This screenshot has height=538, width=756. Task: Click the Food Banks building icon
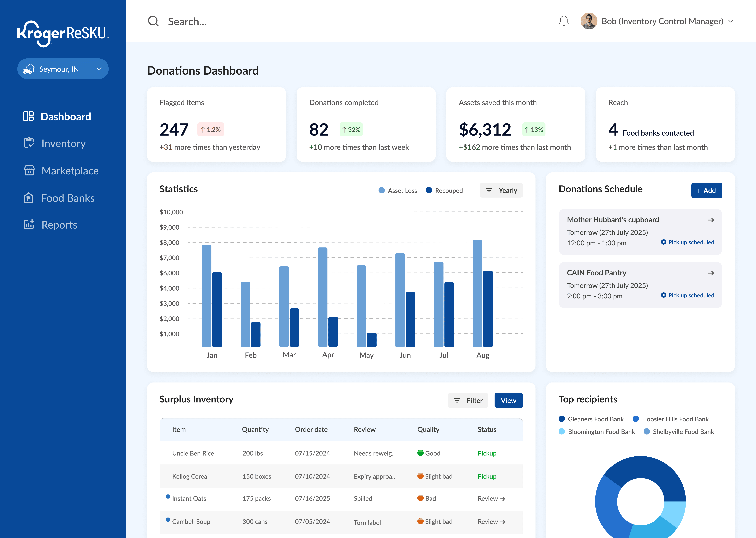[29, 198]
